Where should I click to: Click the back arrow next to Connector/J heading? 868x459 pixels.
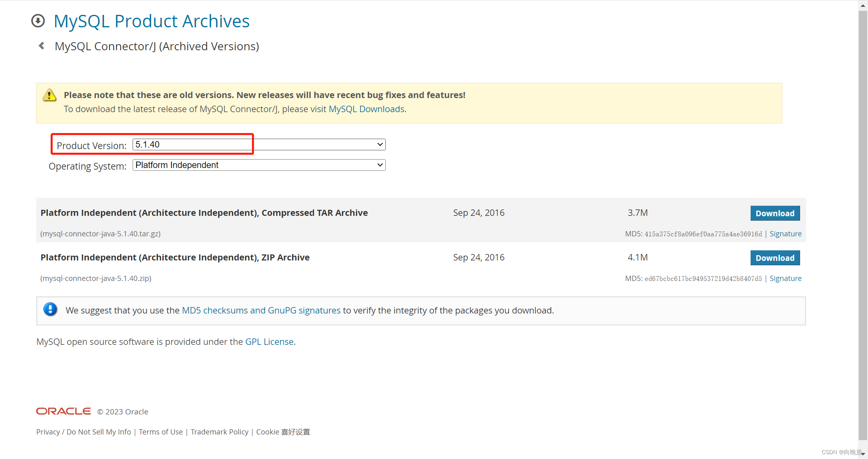coord(41,46)
